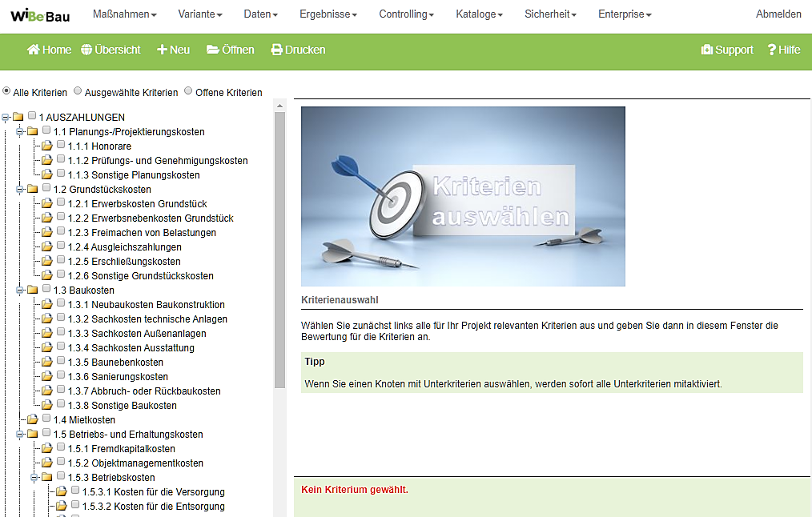
Task: Click the Drucken printer icon
Action: click(x=277, y=50)
